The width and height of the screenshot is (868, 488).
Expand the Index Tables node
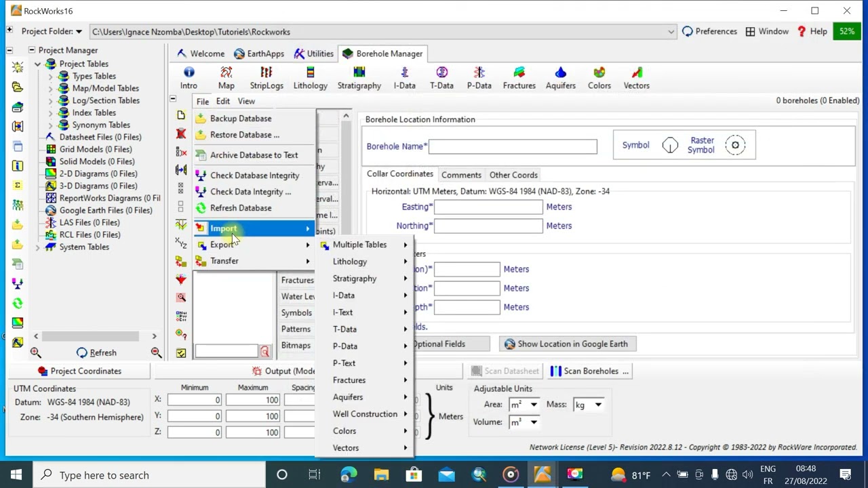tap(50, 113)
